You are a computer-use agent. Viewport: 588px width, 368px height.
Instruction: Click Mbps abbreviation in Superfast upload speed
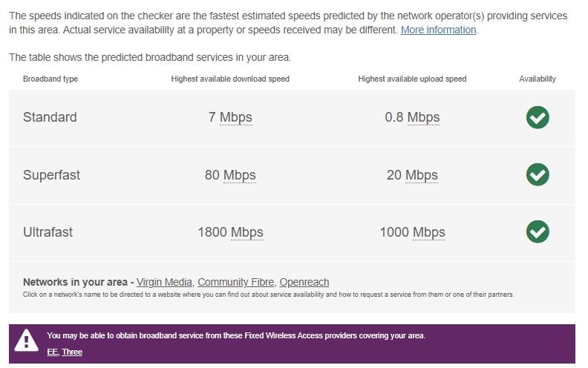(x=422, y=175)
